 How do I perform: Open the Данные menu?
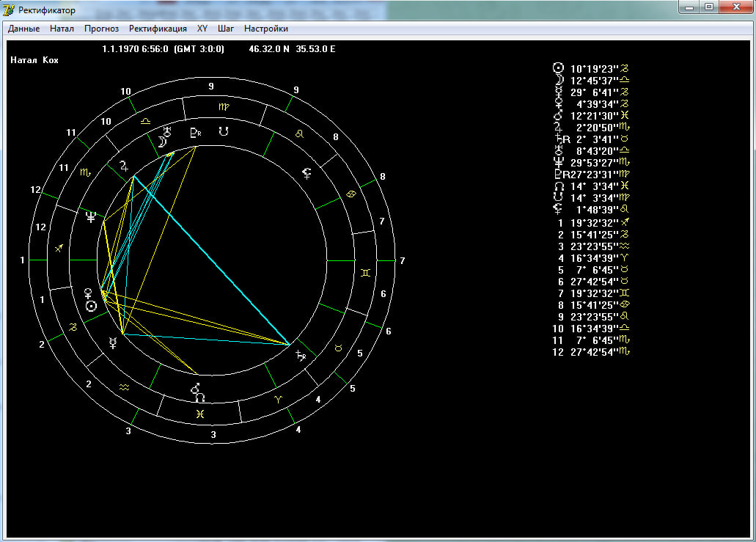coord(24,29)
